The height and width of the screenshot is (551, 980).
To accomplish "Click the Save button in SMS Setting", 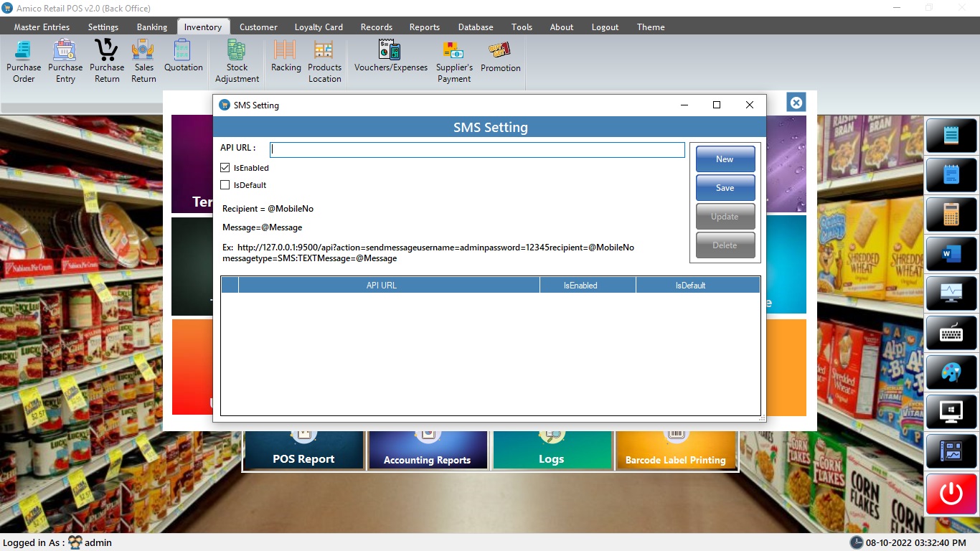I will (725, 188).
